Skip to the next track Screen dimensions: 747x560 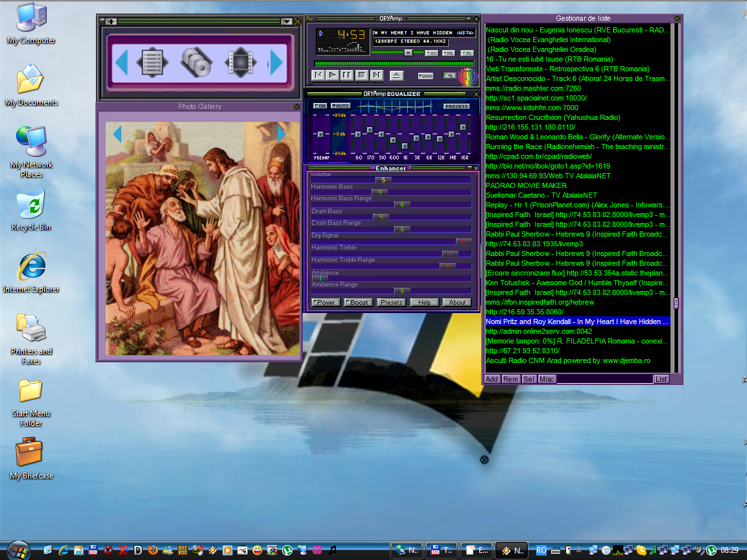pyautogui.click(x=375, y=75)
